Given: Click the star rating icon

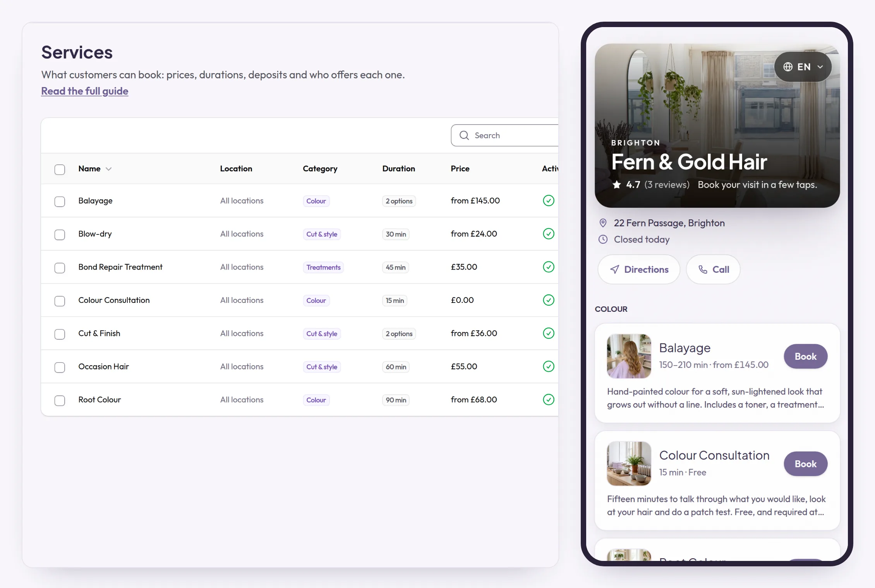Looking at the screenshot, I should (617, 185).
